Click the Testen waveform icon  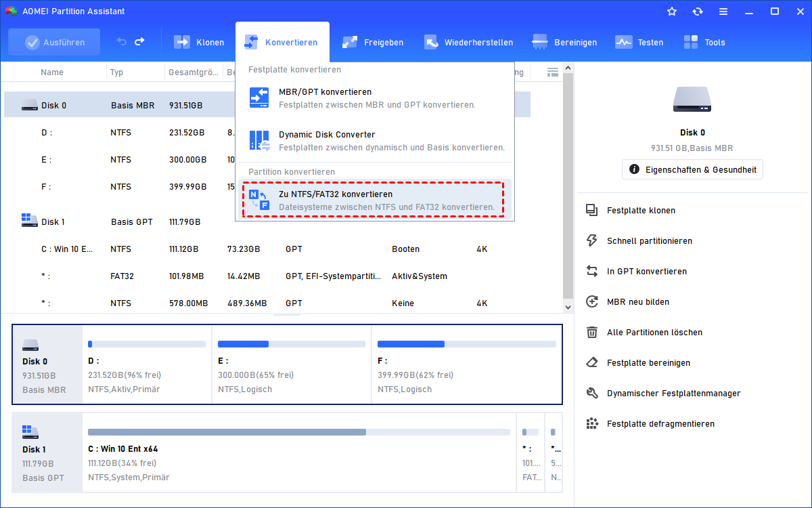pyautogui.click(x=623, y=42)
